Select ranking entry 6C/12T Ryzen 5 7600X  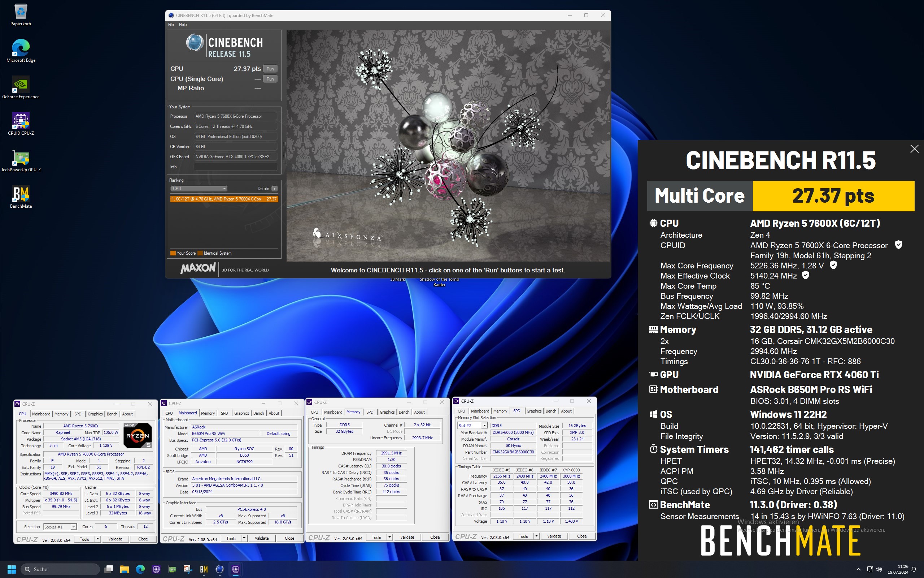tap(224, 199)
